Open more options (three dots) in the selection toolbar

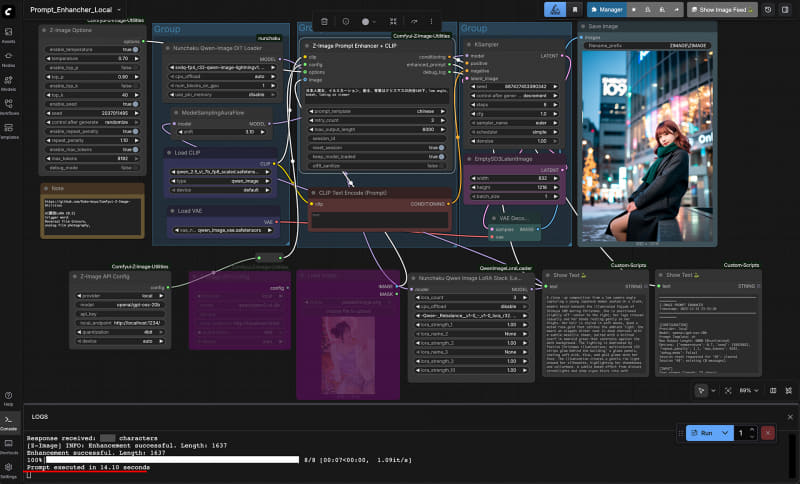tap(431, 21)
